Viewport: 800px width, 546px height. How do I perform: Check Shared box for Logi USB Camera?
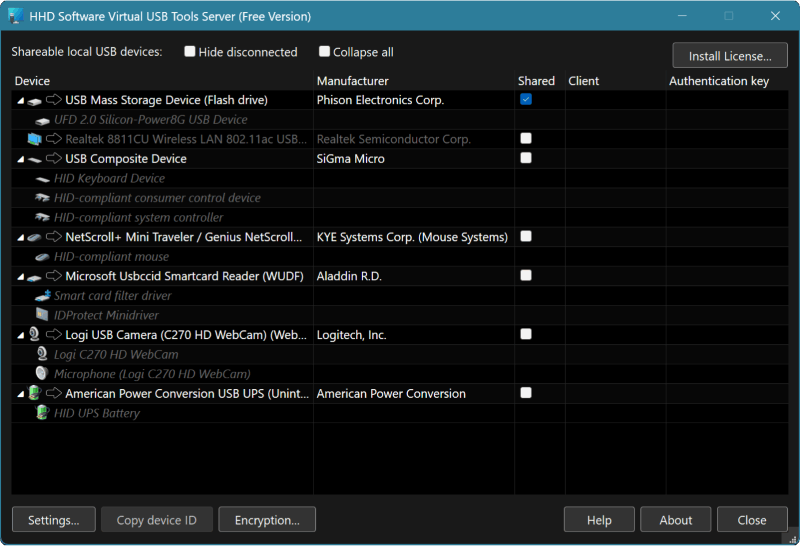[526, 334]
